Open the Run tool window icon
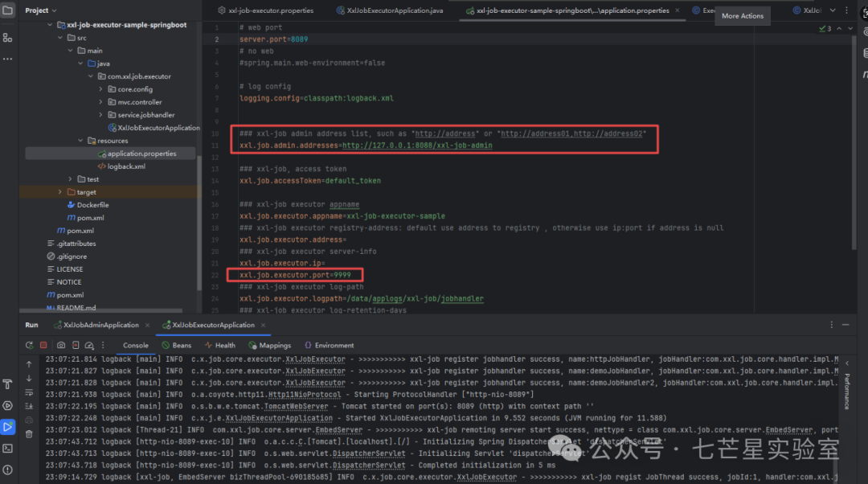Image resolution: width=868 pixels, height=484 pixels. 8,427
